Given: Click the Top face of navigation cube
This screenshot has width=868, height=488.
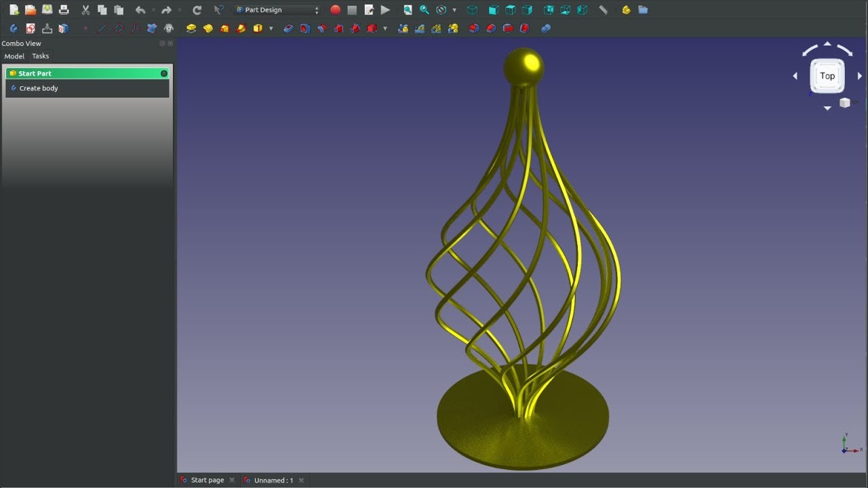Looking at the screenshot, I should [x=827, y=76].
